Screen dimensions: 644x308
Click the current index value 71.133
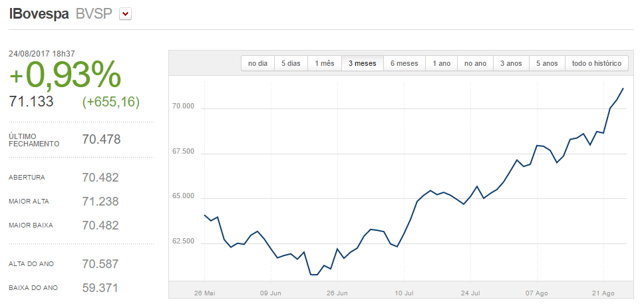[31, 102]
